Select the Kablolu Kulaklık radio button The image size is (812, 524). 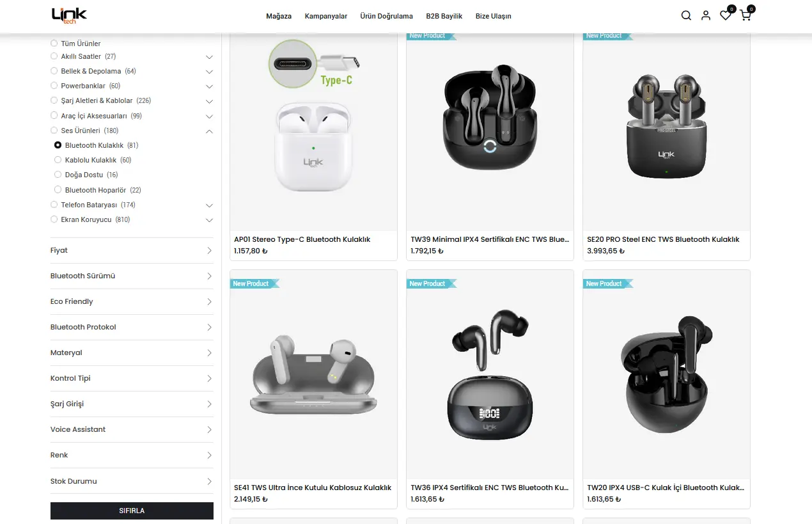(x=58, y=160)
